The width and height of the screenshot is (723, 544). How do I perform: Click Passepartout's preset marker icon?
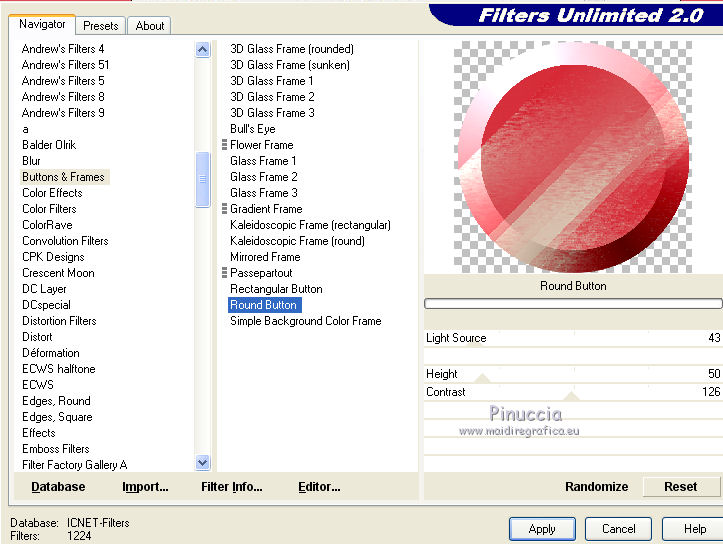pos(225,272)
